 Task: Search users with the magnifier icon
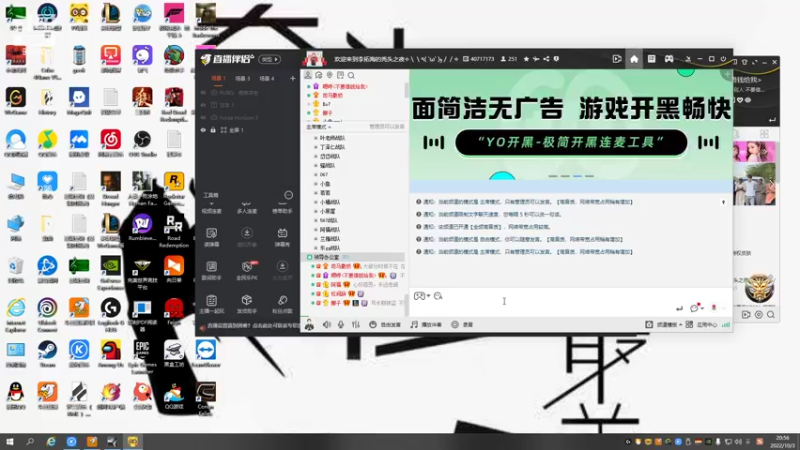(x=351, y=75)
